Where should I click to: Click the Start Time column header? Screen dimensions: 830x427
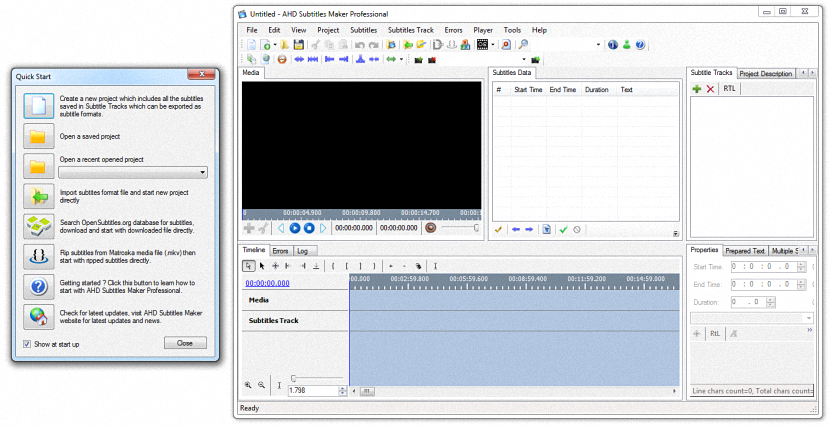(528, 89)
